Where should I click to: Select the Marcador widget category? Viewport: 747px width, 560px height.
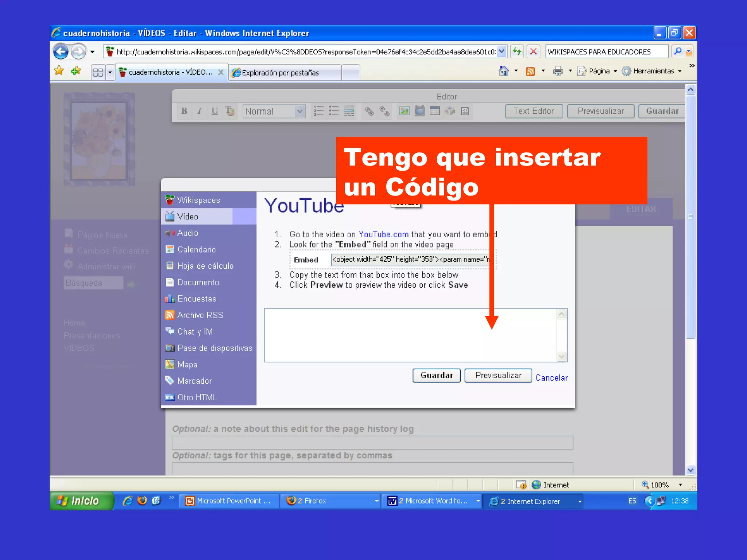pos(209,381)
